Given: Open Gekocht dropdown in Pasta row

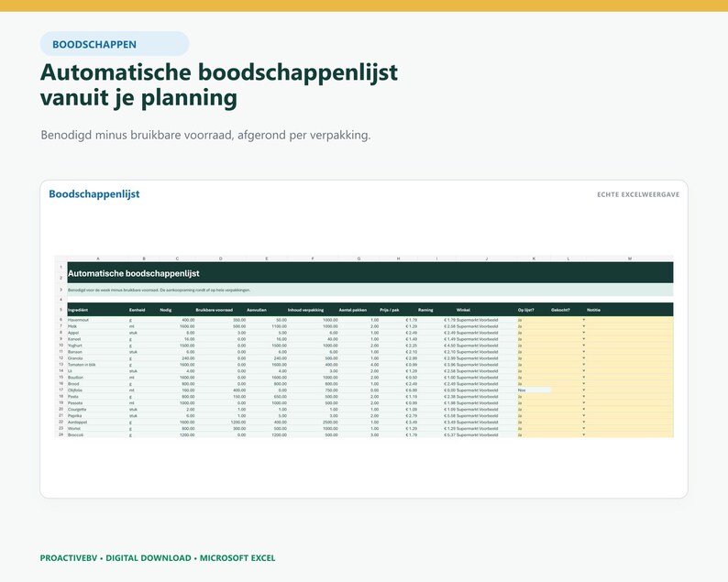Looking at the screenshot, I should pyautogui.click(x=584, y=397).
